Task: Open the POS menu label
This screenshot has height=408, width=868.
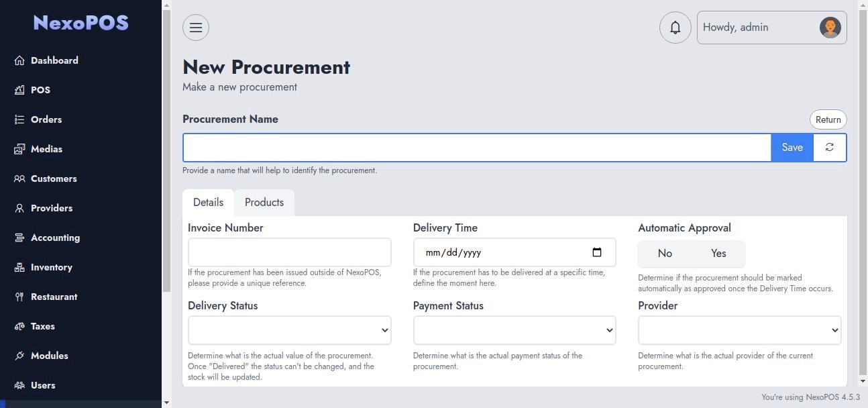Action: (x=40, y=90)
